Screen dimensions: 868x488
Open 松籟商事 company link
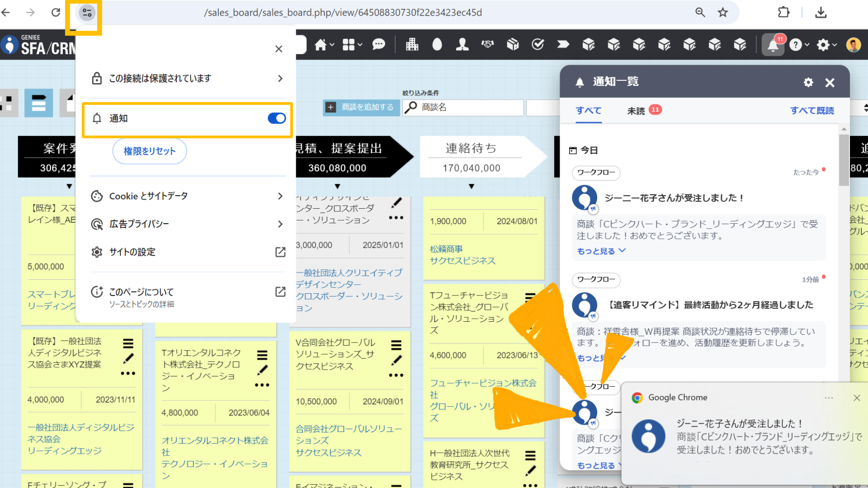[x=446, y=249]
